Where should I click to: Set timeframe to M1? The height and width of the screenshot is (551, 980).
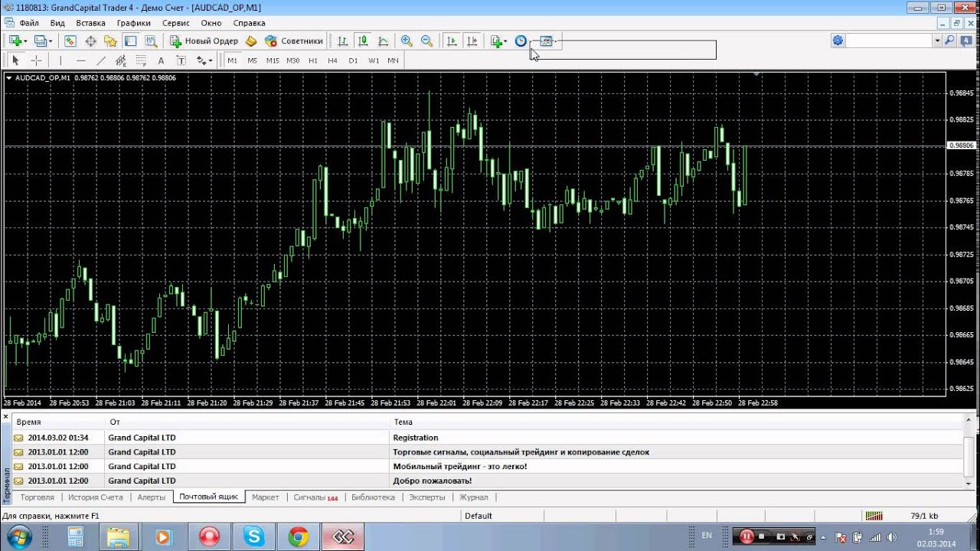coord(232,60)
